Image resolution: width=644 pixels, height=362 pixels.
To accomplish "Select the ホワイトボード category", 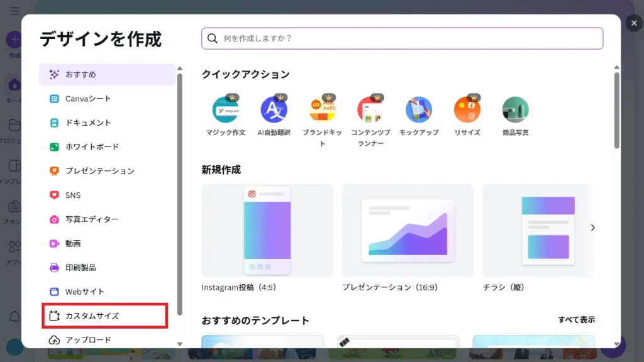I will coord(107,147).
